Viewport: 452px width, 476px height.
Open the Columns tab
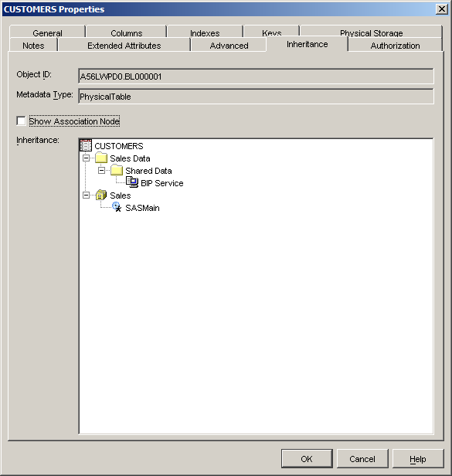click(x=126, y=32)
